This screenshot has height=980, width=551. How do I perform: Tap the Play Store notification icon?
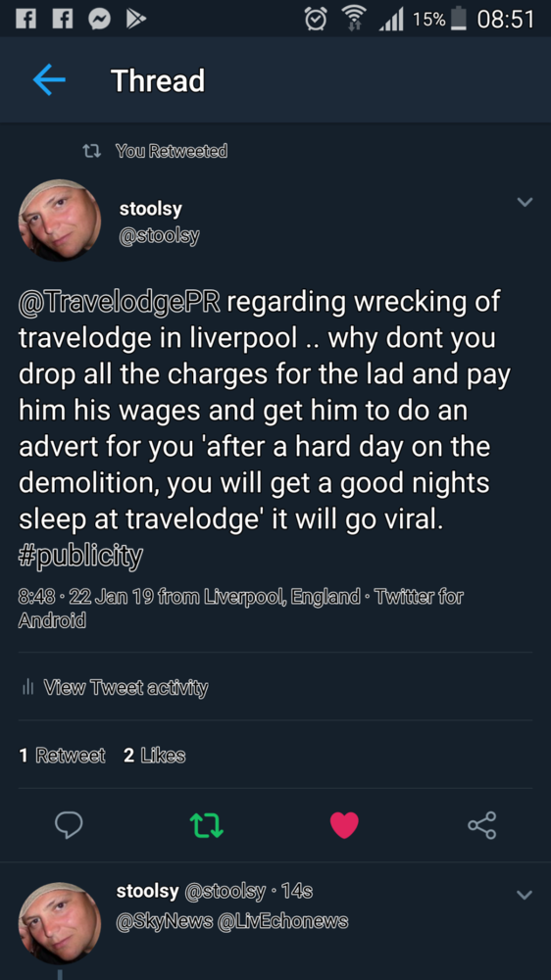tap(135, 20)
